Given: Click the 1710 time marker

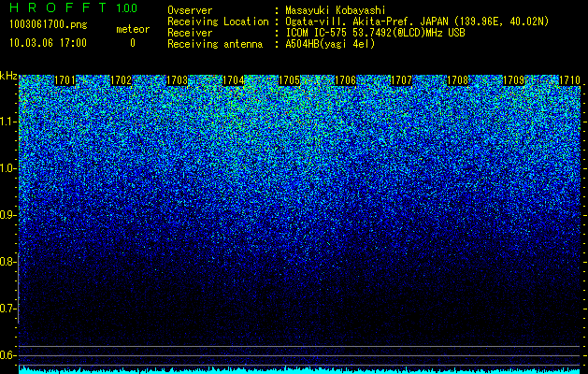Looking at the screenshot, I should coord(569,80).
